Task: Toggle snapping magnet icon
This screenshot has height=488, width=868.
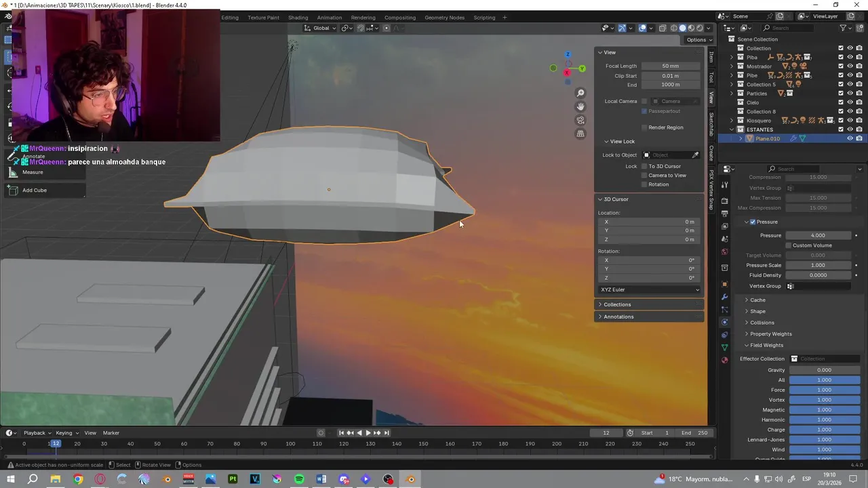Action: [361, 28]
